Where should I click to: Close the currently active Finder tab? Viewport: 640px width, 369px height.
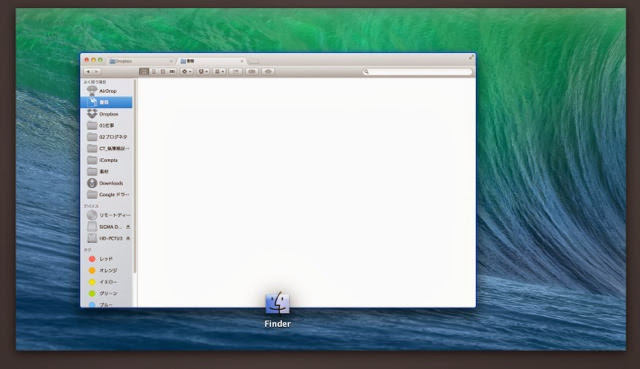(242, 61)
